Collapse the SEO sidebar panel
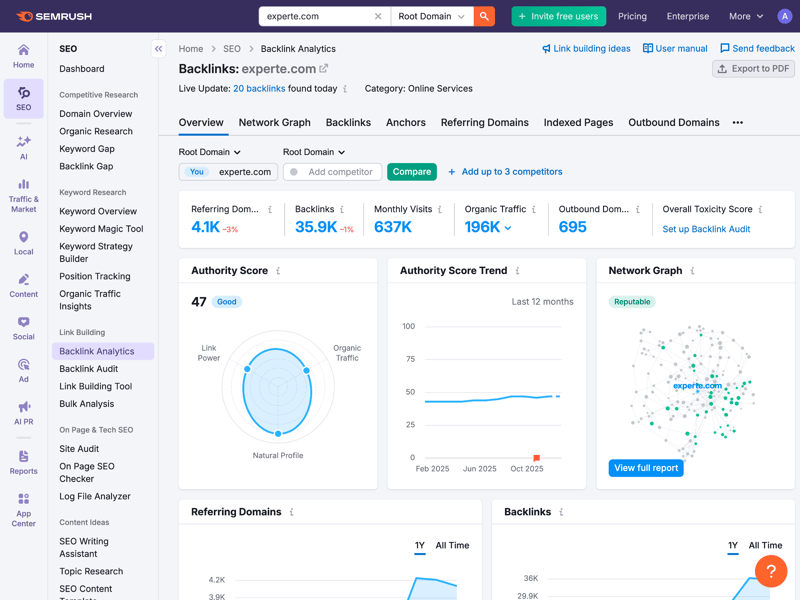800x600 pixels. tap(158, 48)
